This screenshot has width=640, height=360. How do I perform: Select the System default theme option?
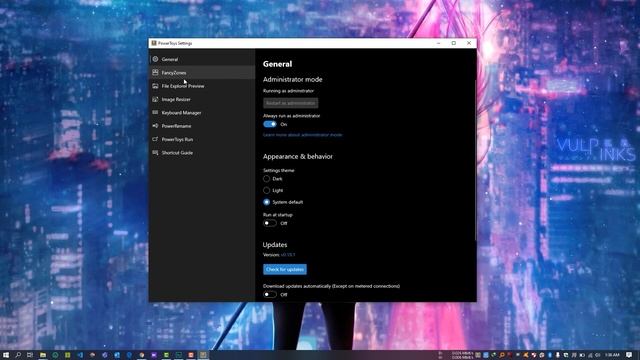[x=267, y=202]
